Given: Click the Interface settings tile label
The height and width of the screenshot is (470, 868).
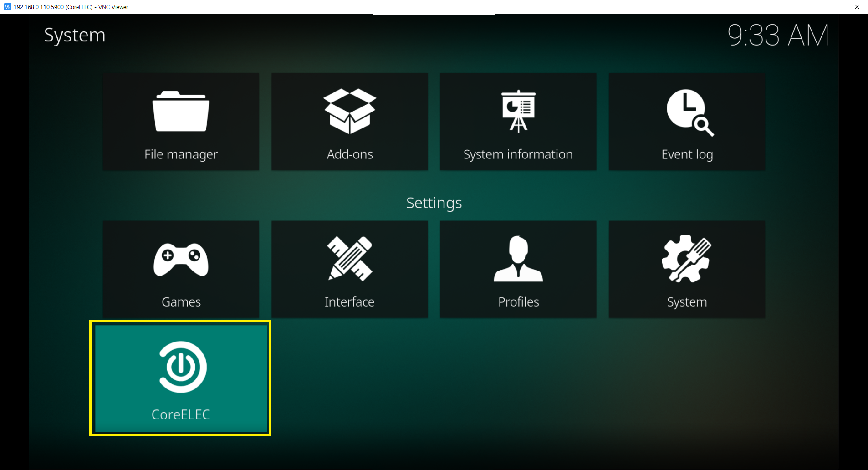Looking at the screenshot, I should [x=349, y=301].
